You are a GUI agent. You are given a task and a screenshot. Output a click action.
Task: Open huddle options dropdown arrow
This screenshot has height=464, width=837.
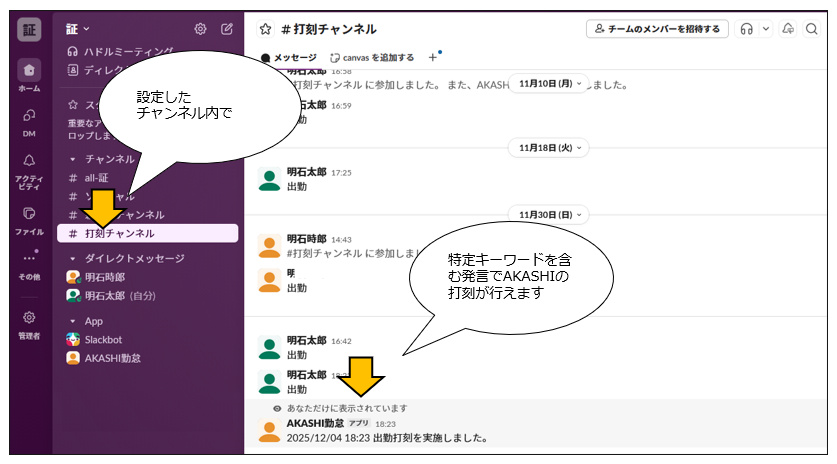[x=766, y=29]
